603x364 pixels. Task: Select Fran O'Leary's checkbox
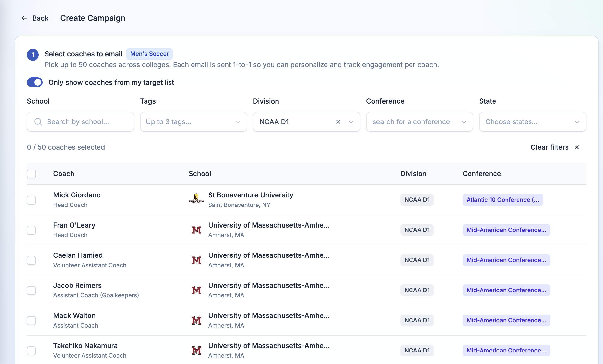click(31, 230)
